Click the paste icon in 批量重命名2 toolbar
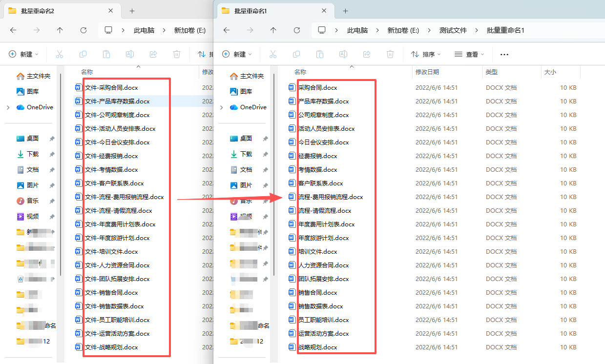The image size is (605, 364). 106,54
